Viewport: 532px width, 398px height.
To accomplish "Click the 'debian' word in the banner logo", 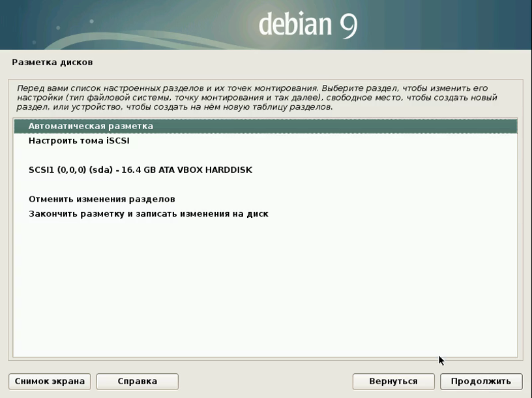I will (x=296, y=25).
